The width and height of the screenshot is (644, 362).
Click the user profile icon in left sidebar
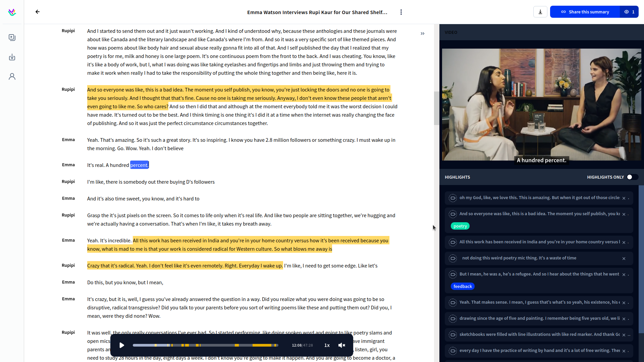[x=12, y=76]
